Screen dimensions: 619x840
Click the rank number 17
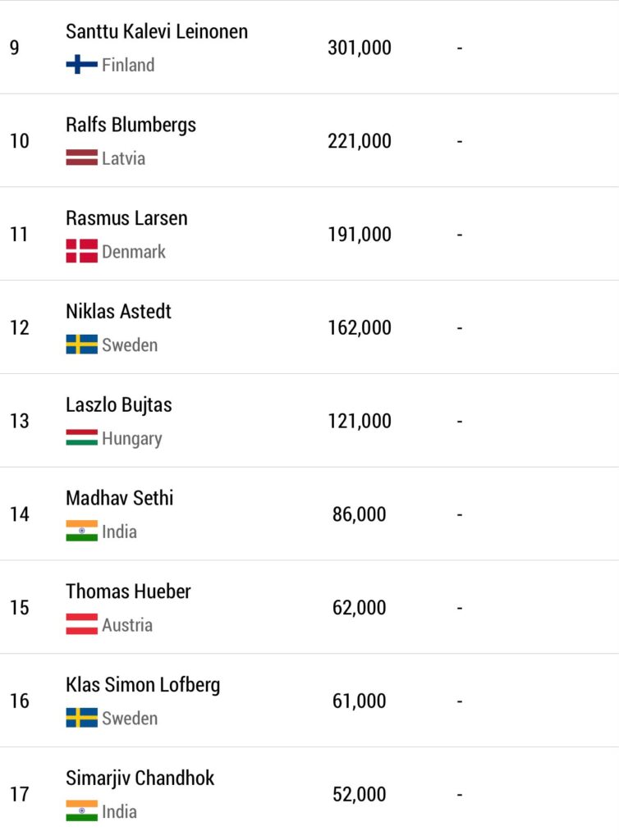tap(20, 794)
